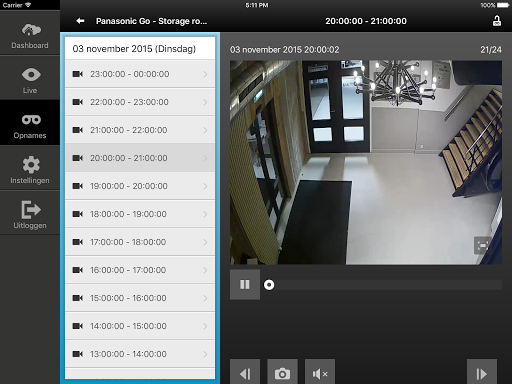
Task: Expand chevron of 14:00:00 - 15:00:00
Action: (x=205, y=326)
